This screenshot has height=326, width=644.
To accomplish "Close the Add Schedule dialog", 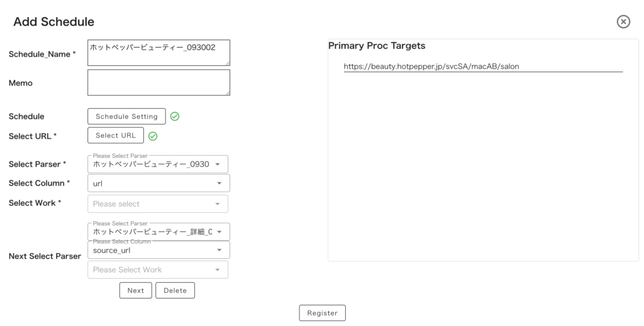I will tap(623, 22).
